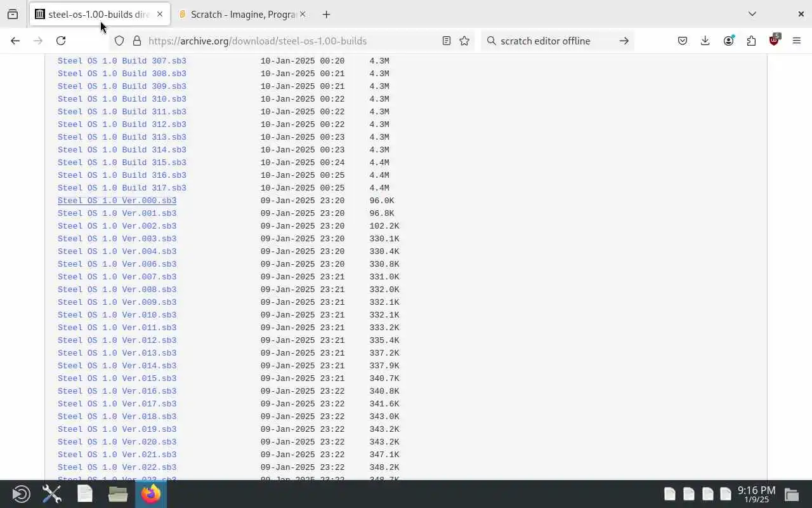Switch to Scratch - Imagine, Program tab
Image resolution: width=812 pixels, height=508 pixels.
[x=244, y=14]
